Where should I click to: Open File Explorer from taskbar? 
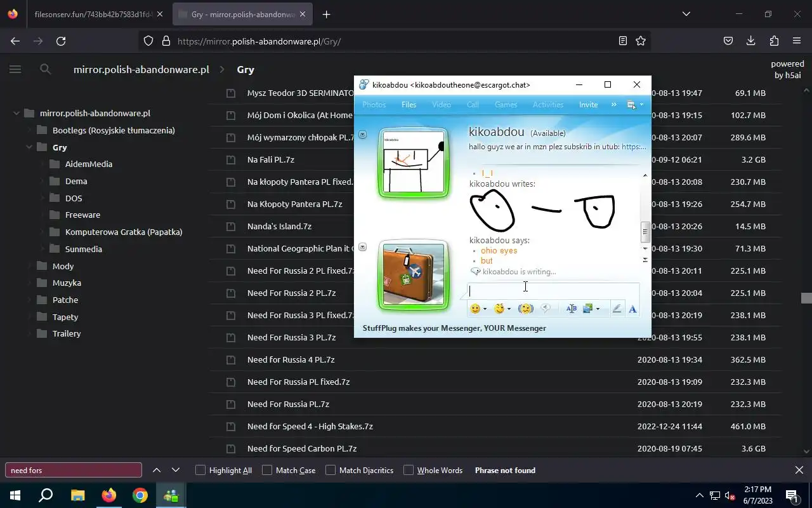(77, 495)
